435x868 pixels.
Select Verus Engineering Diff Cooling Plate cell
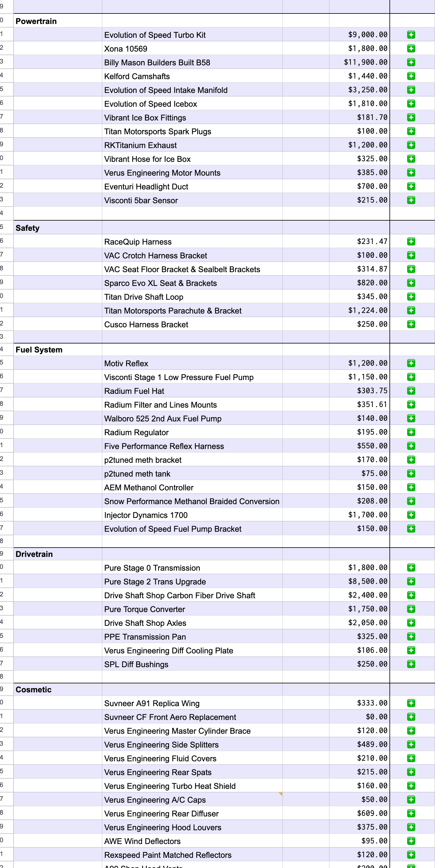coord(192,650)
